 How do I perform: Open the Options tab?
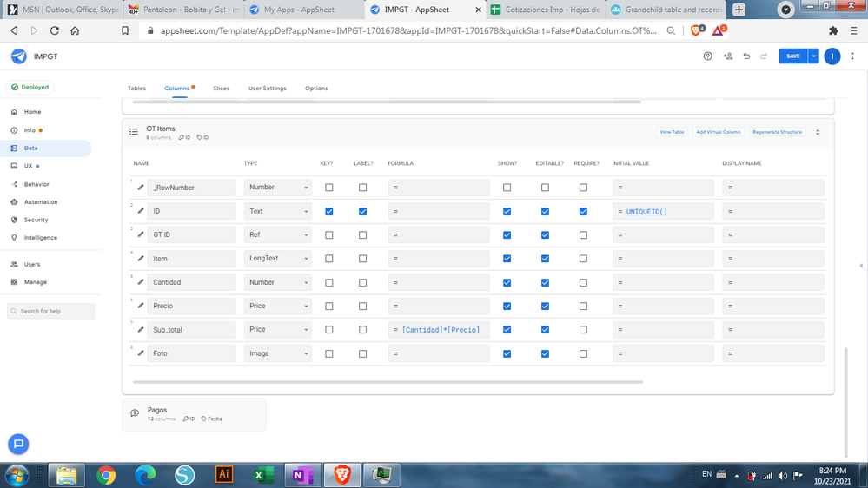316,88
